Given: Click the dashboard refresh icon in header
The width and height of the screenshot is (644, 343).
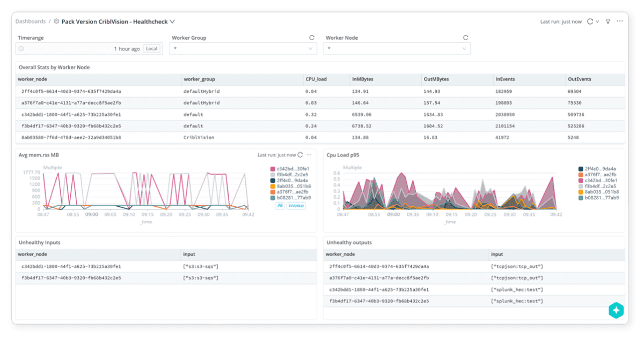Looking at the screenshot, I should [590, 21].
